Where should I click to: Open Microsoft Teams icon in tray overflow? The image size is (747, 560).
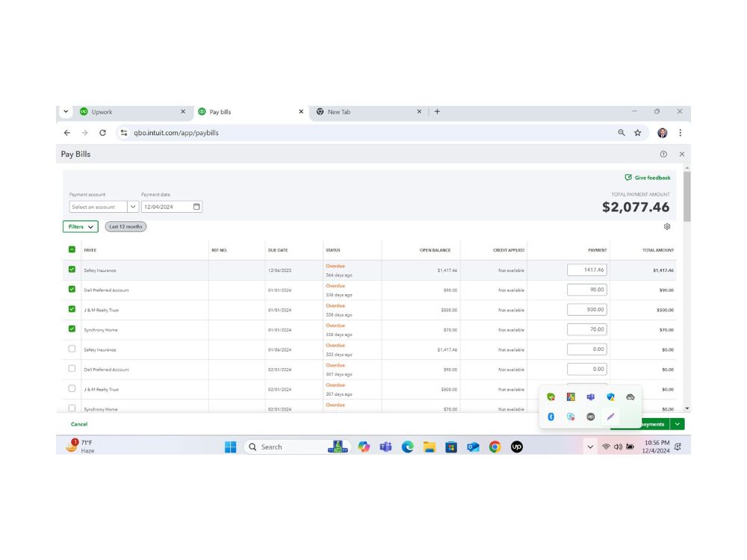pyautogui.click(x=590, y=396)
